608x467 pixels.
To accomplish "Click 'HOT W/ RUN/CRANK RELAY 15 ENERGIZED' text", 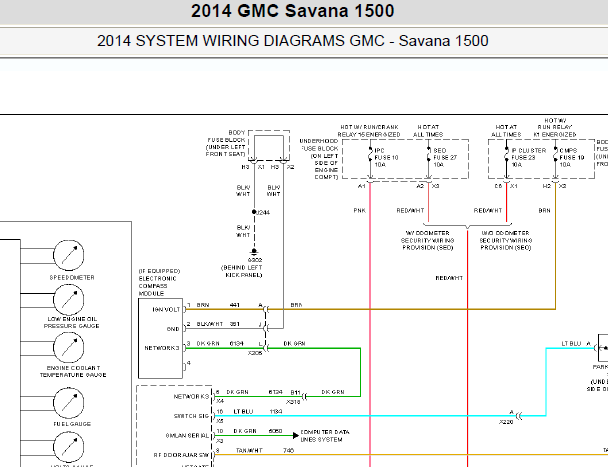I will [x=369, y=131].
